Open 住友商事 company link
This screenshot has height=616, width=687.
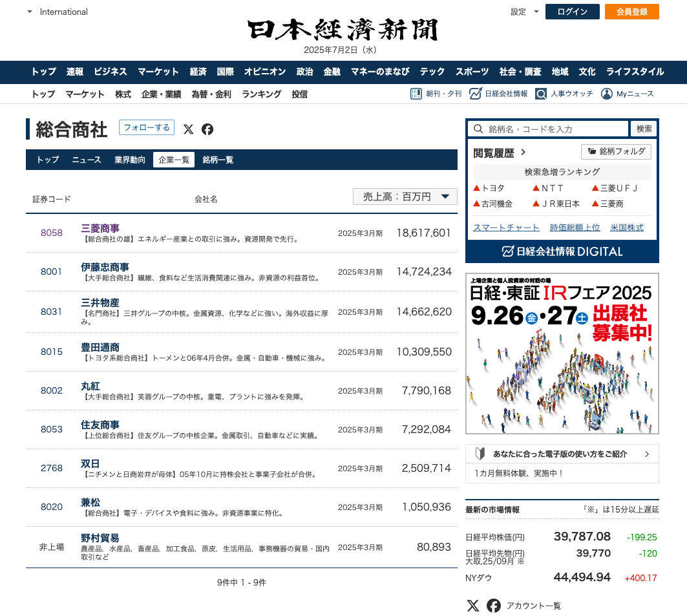[100, 425]
